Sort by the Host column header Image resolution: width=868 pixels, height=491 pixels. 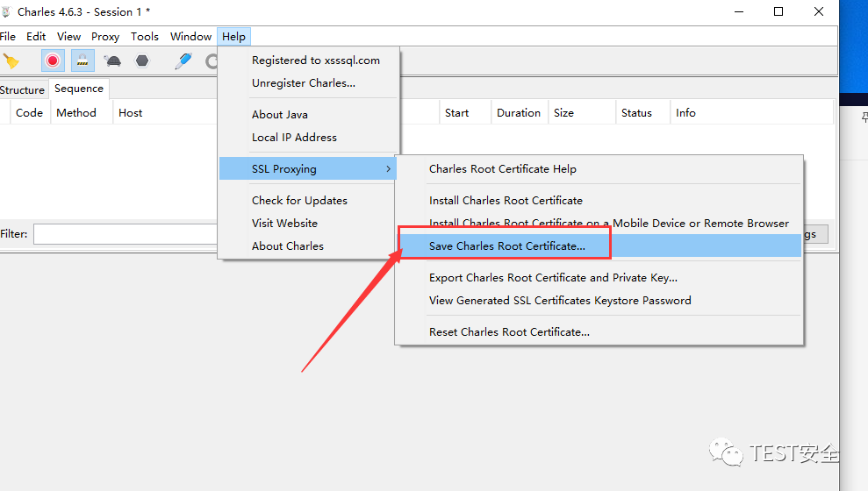[x=131, y=113]
